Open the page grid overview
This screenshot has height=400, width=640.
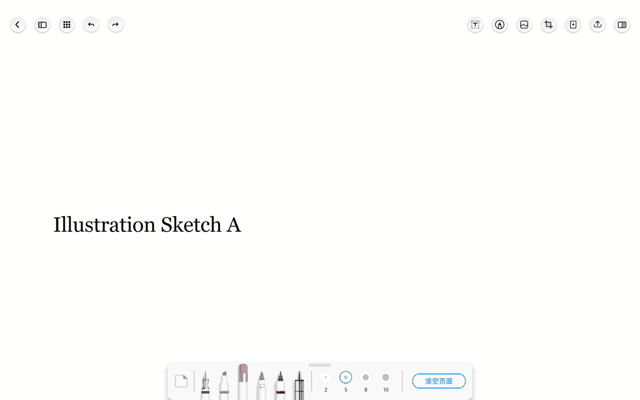67,25
